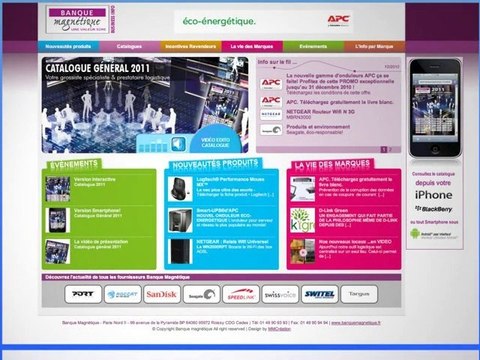Click the Nouveautés Produits section heading
Image resolution: width=480 pixels, height=360 pixels.
(x=216, y=164)
